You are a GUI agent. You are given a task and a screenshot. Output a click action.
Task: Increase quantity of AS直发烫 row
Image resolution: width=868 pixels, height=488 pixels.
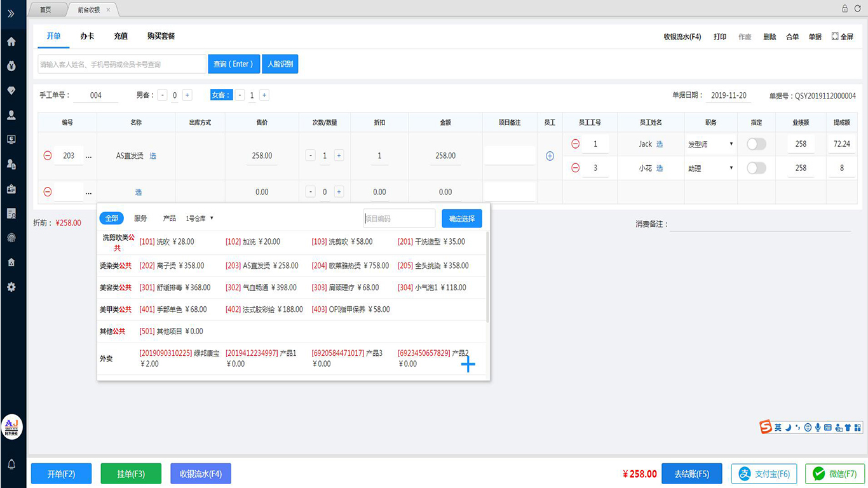coord(339,156)
